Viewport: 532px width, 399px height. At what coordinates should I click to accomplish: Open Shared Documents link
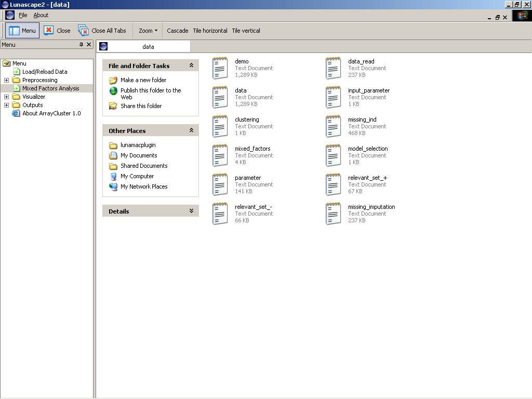click(x=144, y=166)
